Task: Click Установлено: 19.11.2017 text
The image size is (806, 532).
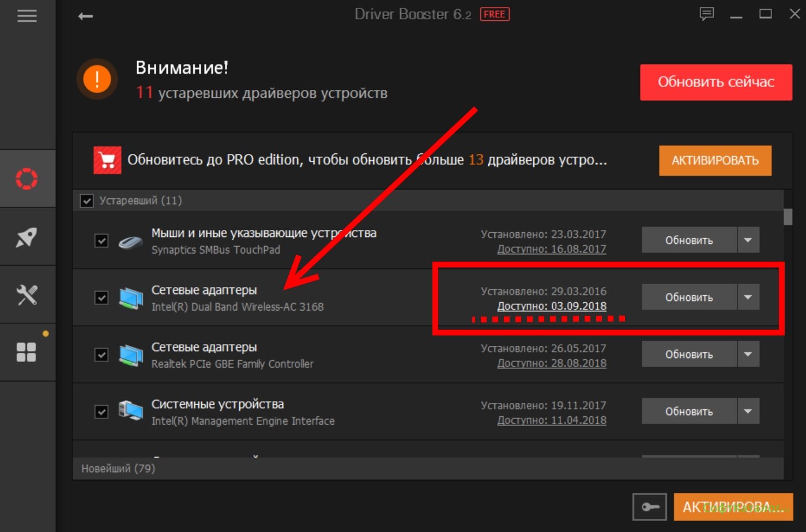Action: coord(544,406)
